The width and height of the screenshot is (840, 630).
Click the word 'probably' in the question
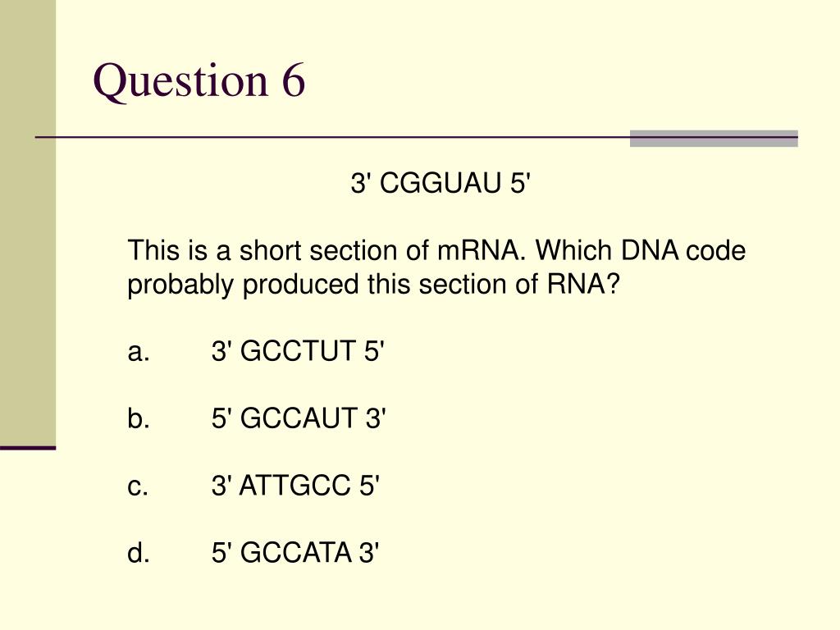point(180,285)
